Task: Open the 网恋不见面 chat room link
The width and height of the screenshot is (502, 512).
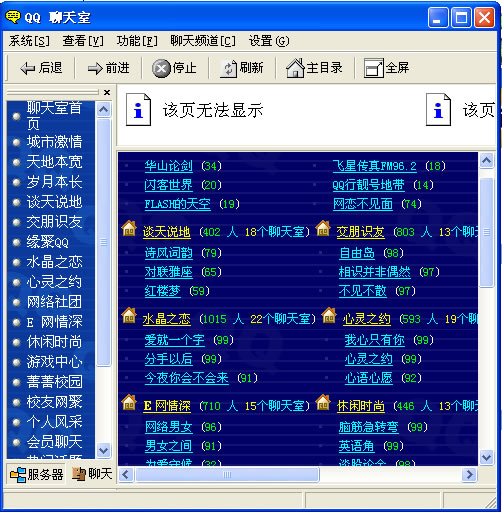Action: click(363, 204)
